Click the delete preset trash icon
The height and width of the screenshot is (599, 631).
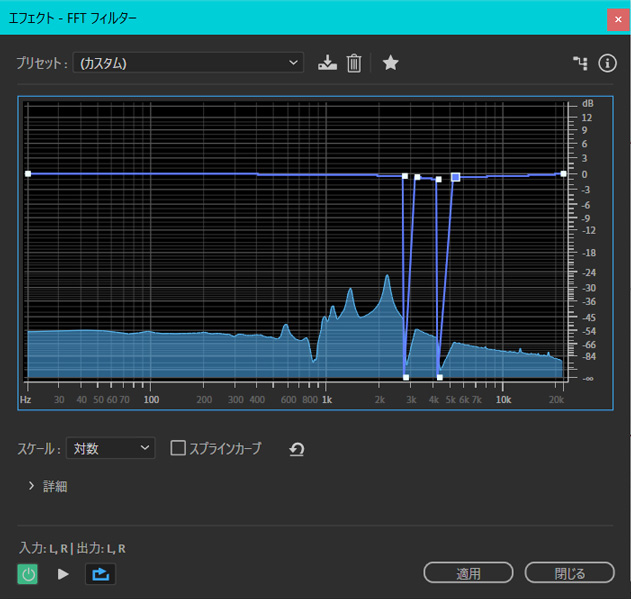pos(353,63)
